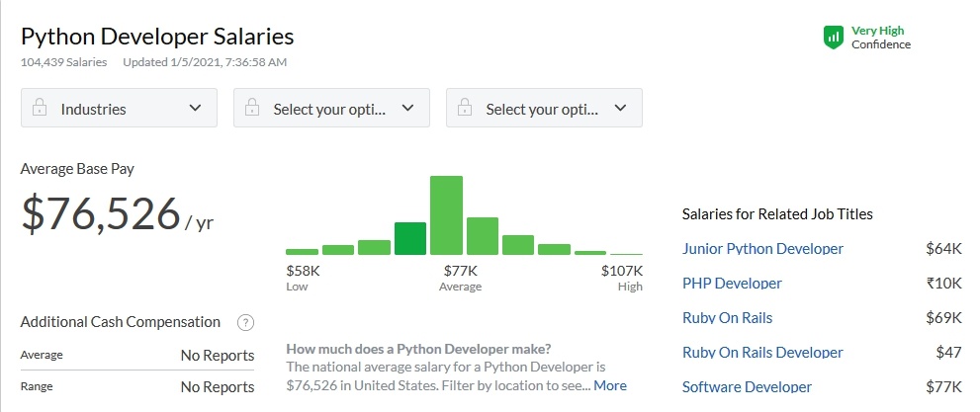Click the Very High Confidence label
The image size is (980, 412).
[x=880, y=38]
